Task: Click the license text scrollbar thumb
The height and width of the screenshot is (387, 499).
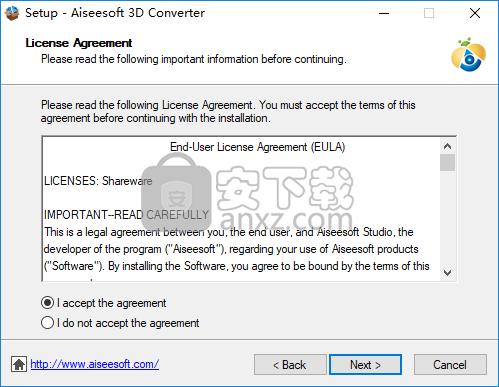Action: [447, 162]
